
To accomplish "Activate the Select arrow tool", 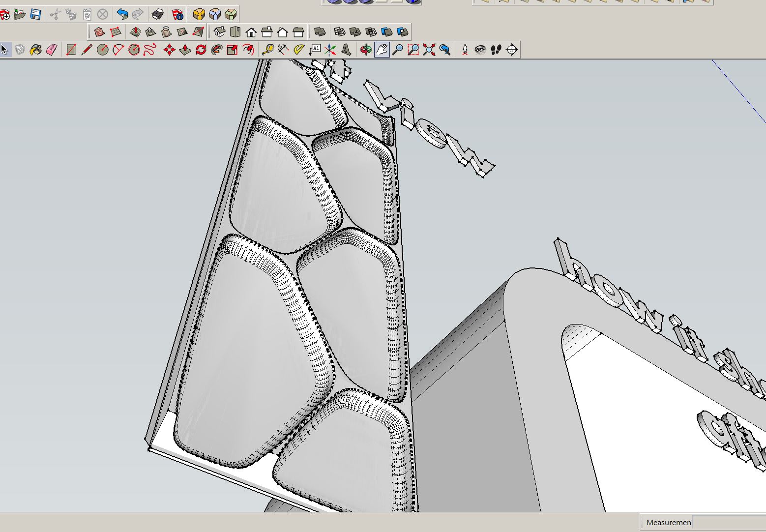I will pyautogui.click(x=4, y=50).
